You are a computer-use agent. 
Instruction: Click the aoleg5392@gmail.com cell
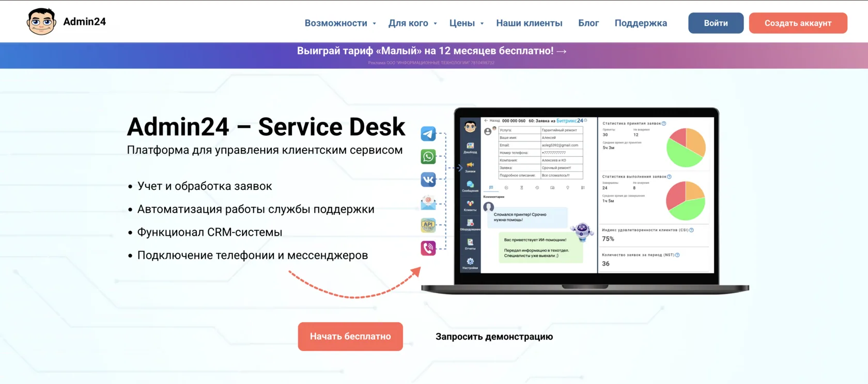click(562, 145)
